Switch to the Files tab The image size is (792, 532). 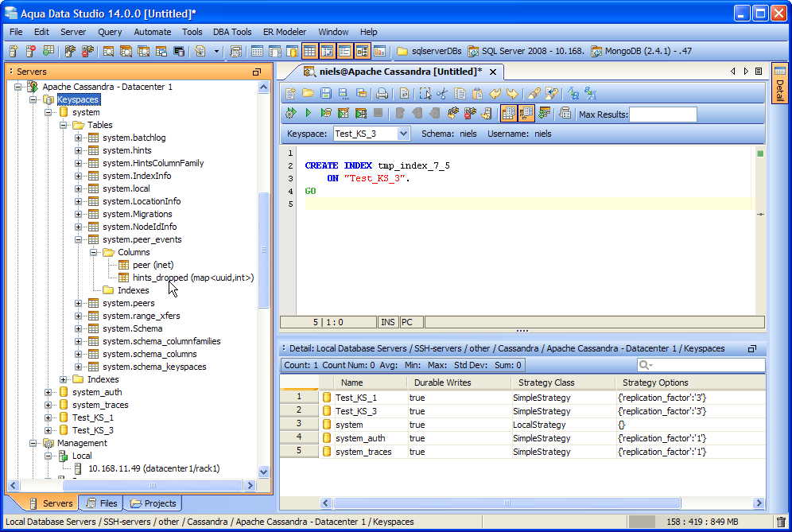point(100,503)
